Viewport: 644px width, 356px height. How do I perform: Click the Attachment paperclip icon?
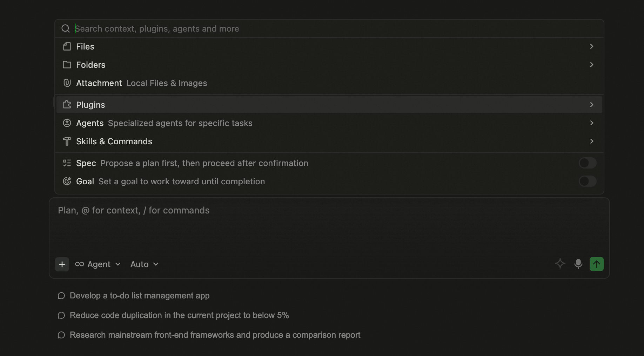point(67,83)
